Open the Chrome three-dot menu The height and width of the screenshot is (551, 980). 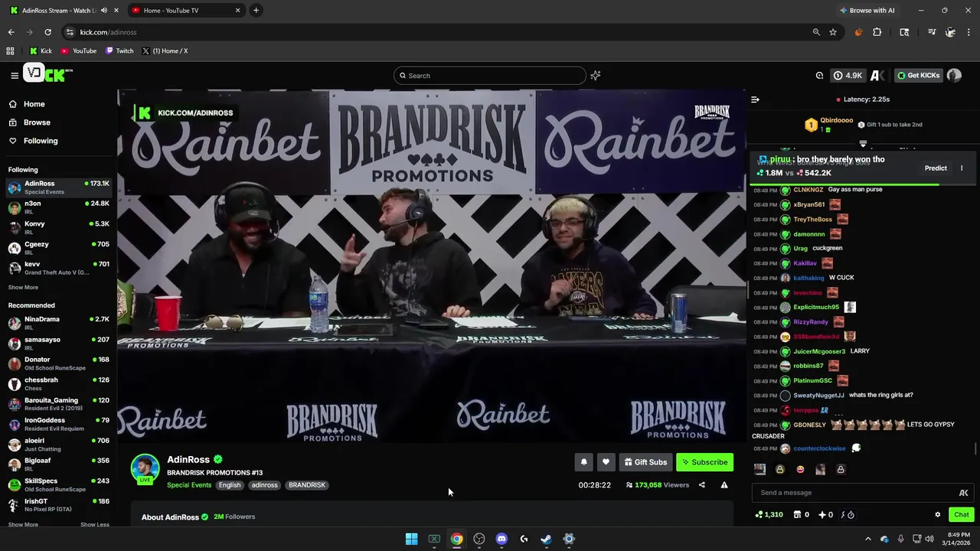[x=969, y=32]
